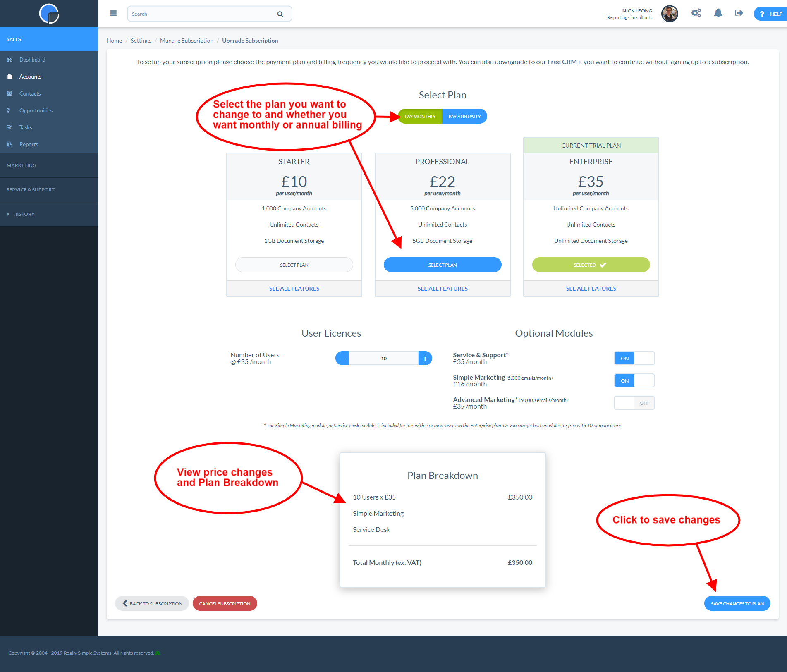
Task: Toggle the Service & Support module switch
Action: 634,359
